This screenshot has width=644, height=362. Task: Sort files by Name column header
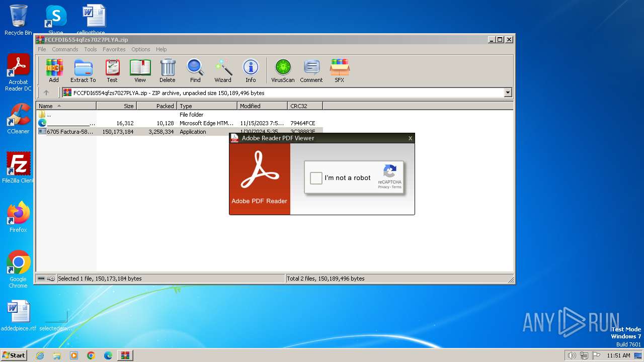[66, 106]
